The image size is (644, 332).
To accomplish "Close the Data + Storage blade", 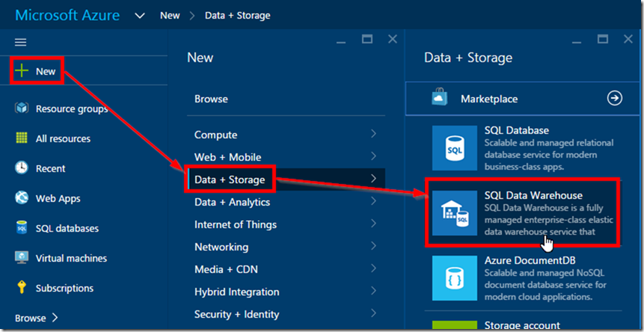I will [628, 39].
